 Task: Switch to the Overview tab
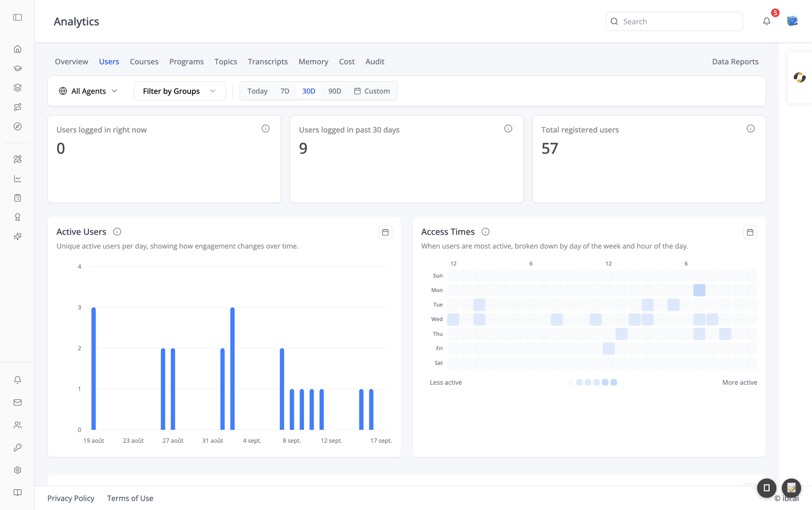point(71,62)
